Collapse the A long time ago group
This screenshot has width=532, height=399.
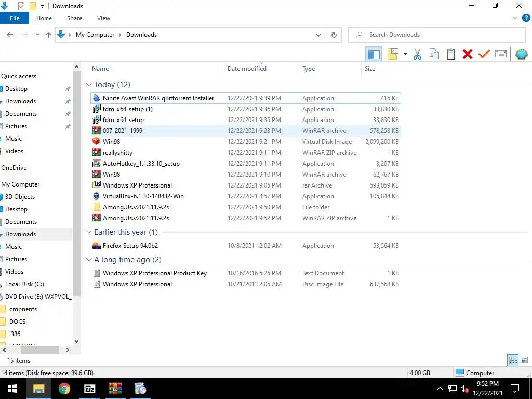[89, 260]
